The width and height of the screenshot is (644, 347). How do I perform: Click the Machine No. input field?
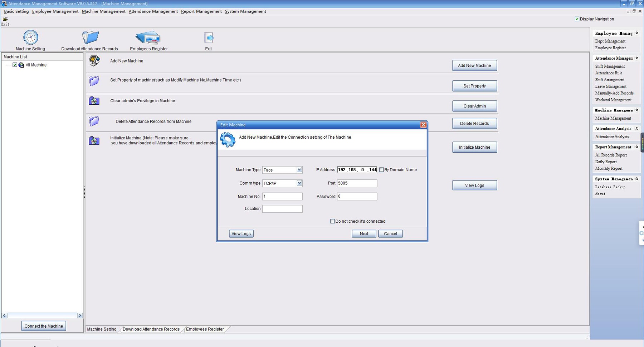[282, 196]
